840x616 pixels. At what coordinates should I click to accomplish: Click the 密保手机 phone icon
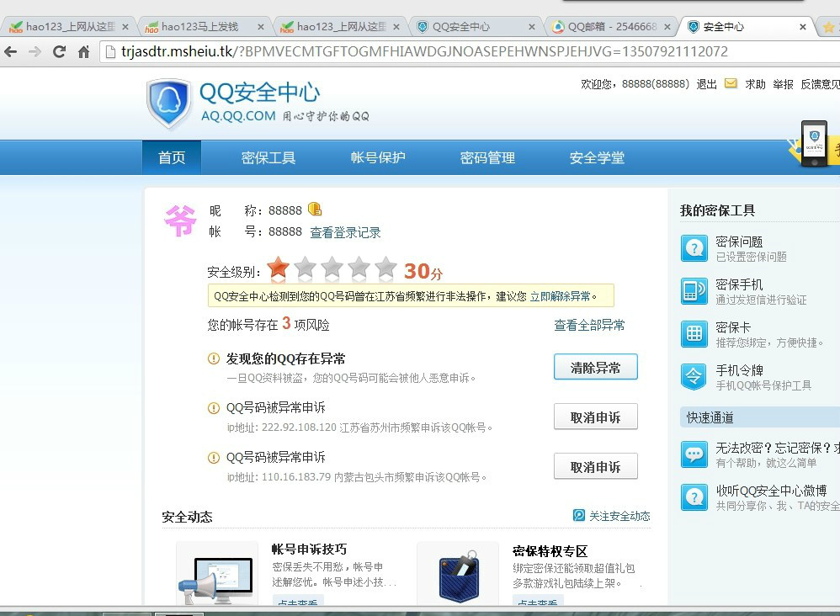coord(694,291)
